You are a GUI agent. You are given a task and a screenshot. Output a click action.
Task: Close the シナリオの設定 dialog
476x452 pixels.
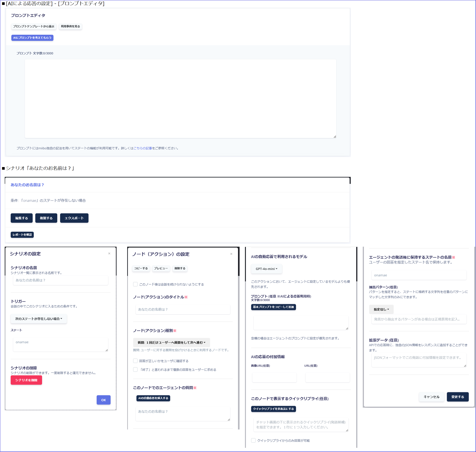[109, 253]
